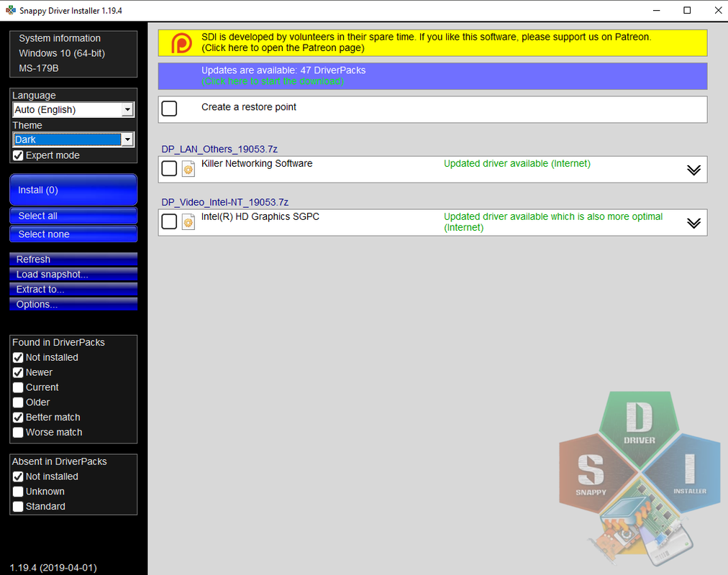Click the Install (0) button
The image size is (728, 575).
pos(73,190)
